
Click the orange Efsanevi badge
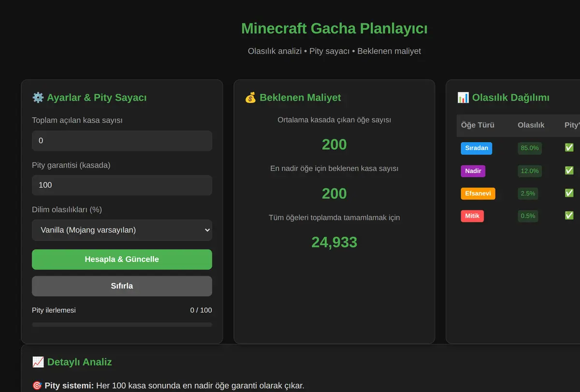click(x=478, y=193)
